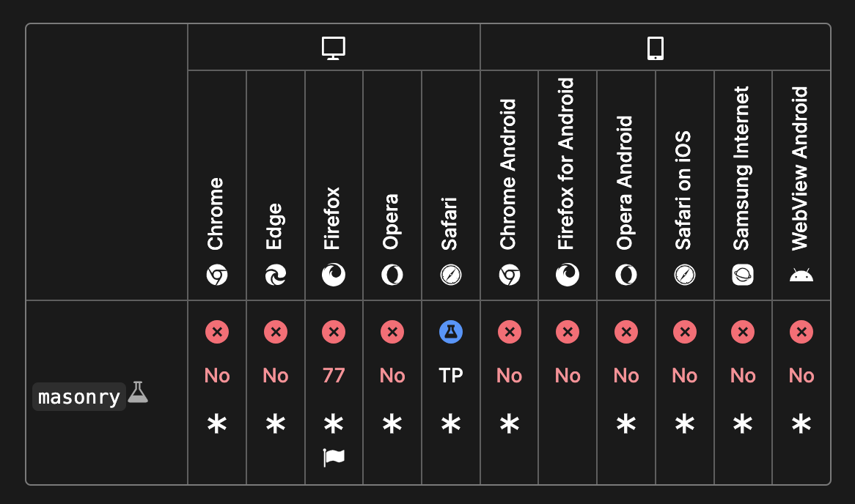Click the Opera Android column label
855x504 pixels.
pyautogui.click(x=625, y=183)
